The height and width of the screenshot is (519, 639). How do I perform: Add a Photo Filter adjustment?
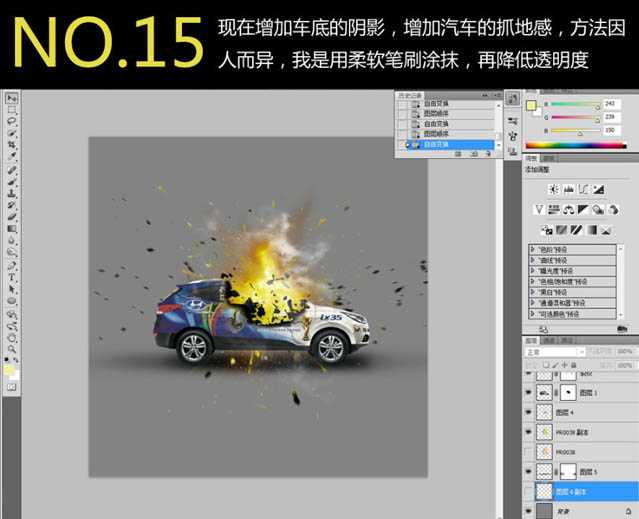[x=598, y=209]
